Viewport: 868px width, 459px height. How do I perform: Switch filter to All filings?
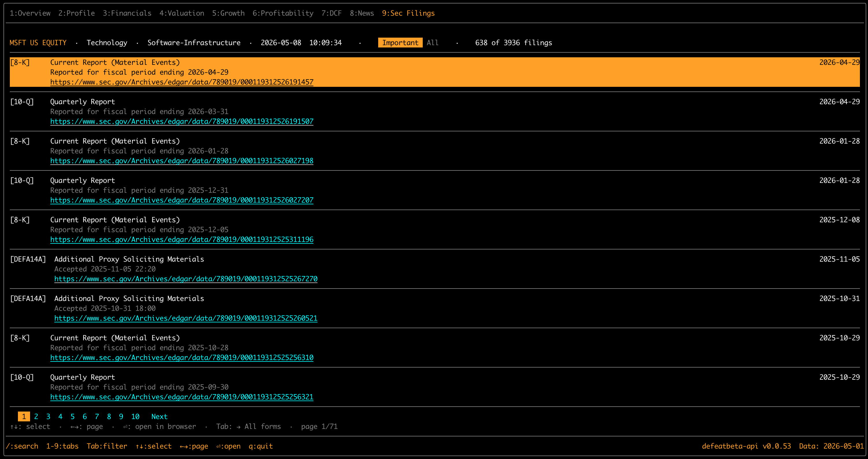pos(432,43)
